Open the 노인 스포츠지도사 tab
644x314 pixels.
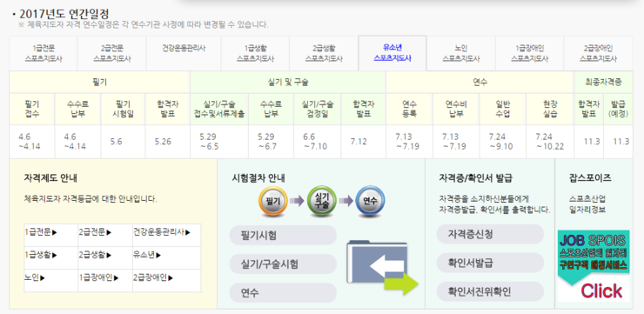click(461, 53)
